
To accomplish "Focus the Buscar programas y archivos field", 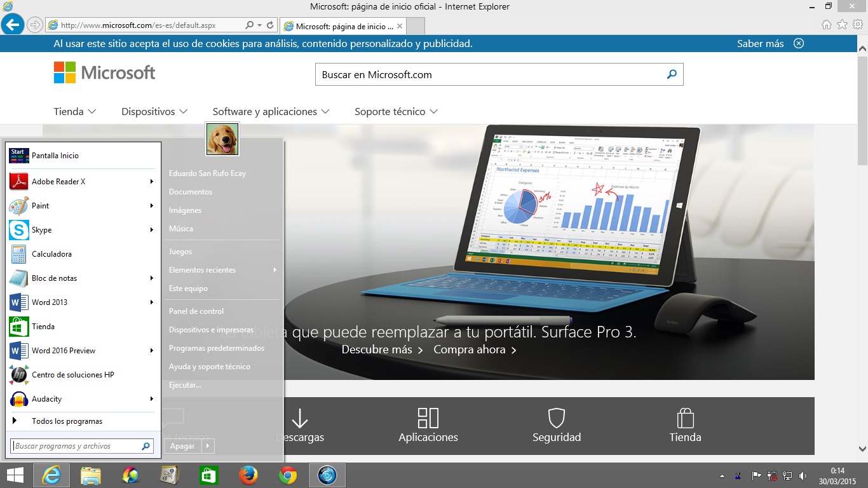I will 83,446.
